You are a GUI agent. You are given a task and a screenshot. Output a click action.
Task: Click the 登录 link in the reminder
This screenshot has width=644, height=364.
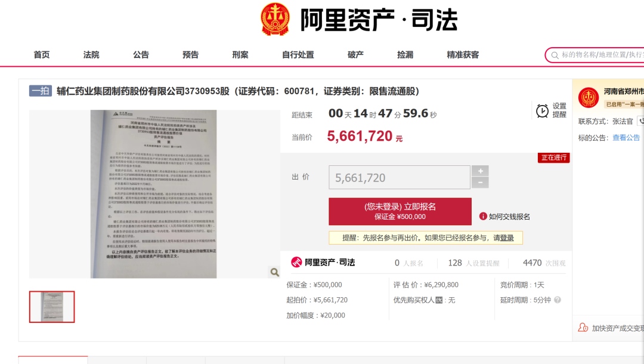tap(507, 237)
